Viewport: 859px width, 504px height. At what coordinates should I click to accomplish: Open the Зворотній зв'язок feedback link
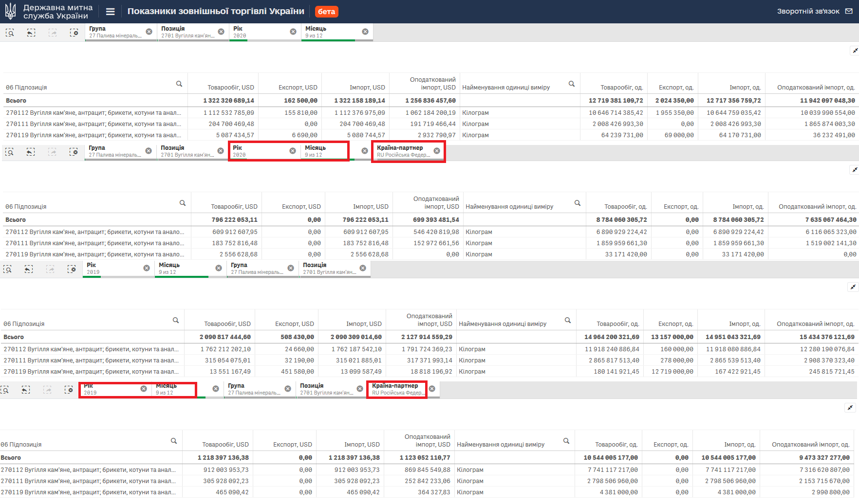click(x=808, y=11)
